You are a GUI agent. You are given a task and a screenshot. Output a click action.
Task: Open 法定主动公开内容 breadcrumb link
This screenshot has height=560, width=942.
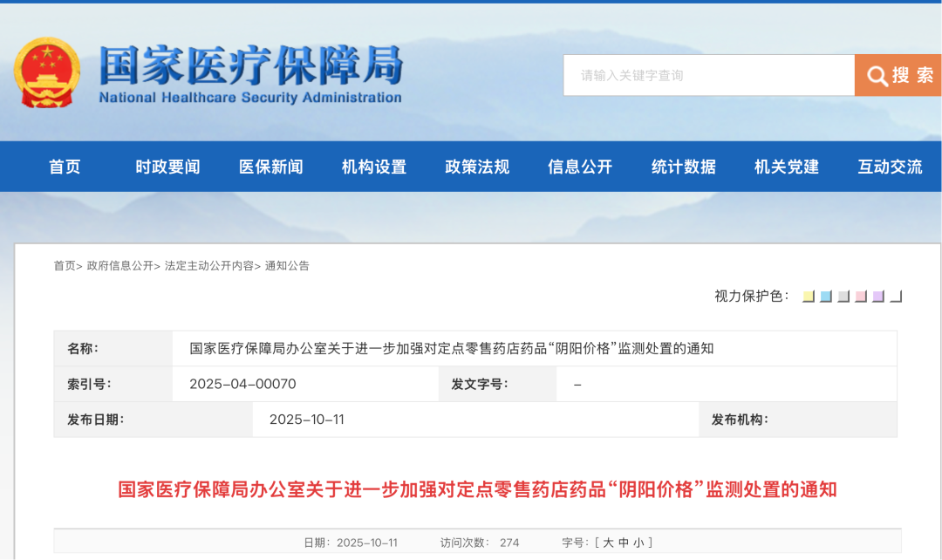click(x=209, y=265)
